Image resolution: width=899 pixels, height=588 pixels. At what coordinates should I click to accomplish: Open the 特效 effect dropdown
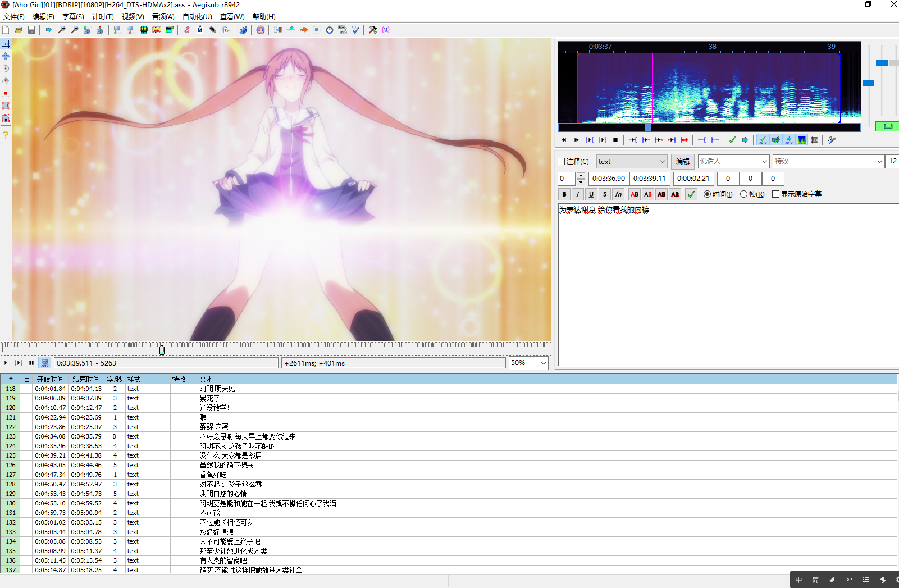click(x=829, y=162)
